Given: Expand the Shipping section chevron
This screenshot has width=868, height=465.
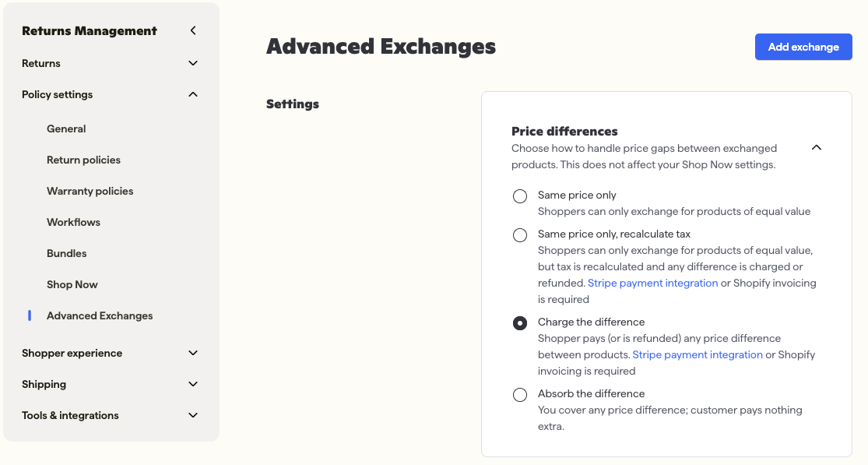Looking at the screenshot, I should (x=192, y=384).
